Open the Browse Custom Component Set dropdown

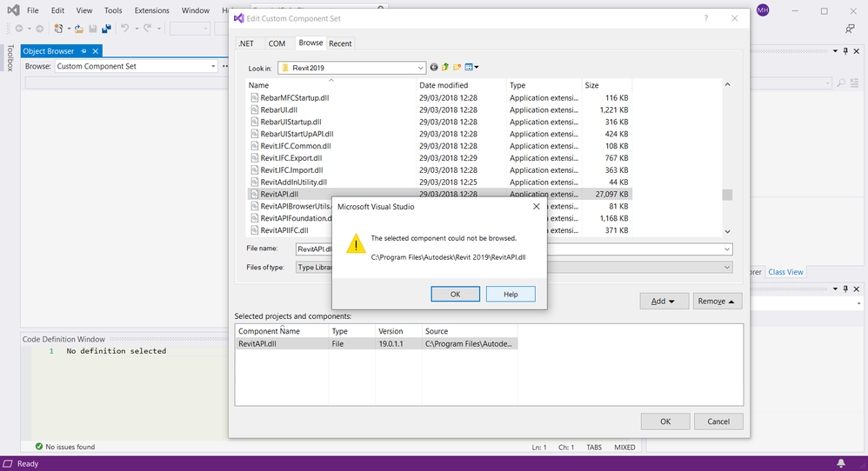coord(213,66)
